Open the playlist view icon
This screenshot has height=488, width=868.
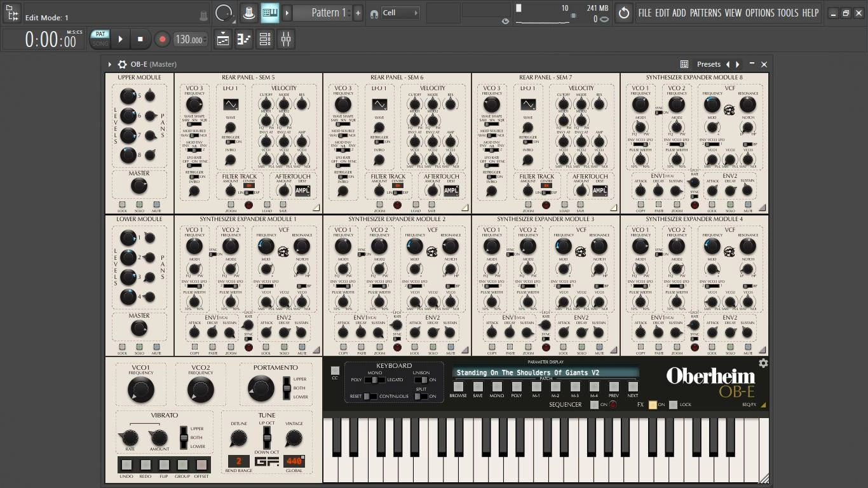223,39
